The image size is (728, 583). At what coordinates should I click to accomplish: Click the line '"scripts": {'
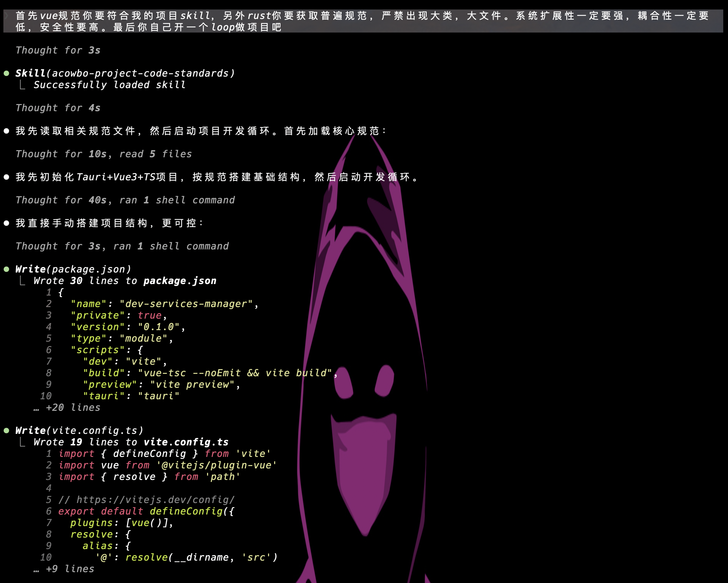[x=107, y=350]
